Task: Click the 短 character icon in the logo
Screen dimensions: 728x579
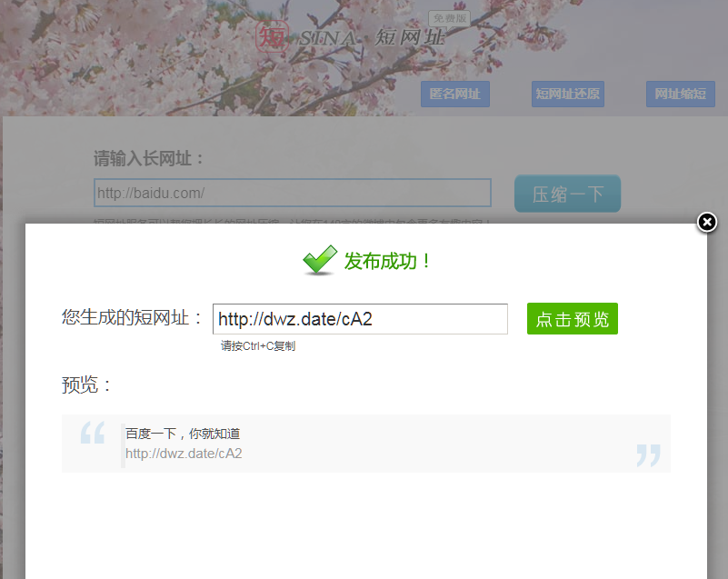Action: pos(272,38)
